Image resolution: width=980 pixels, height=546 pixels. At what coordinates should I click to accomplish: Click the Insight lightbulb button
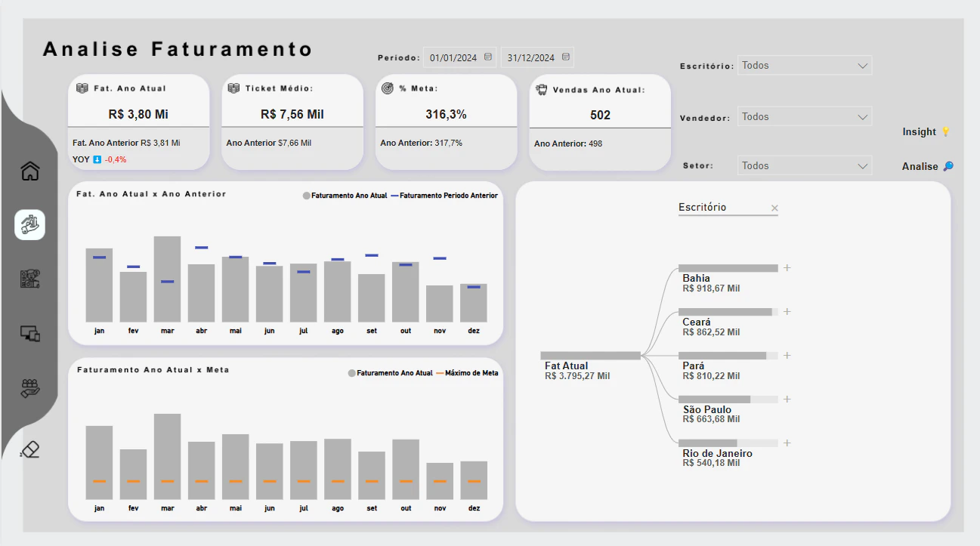click(x=926, y=131)
